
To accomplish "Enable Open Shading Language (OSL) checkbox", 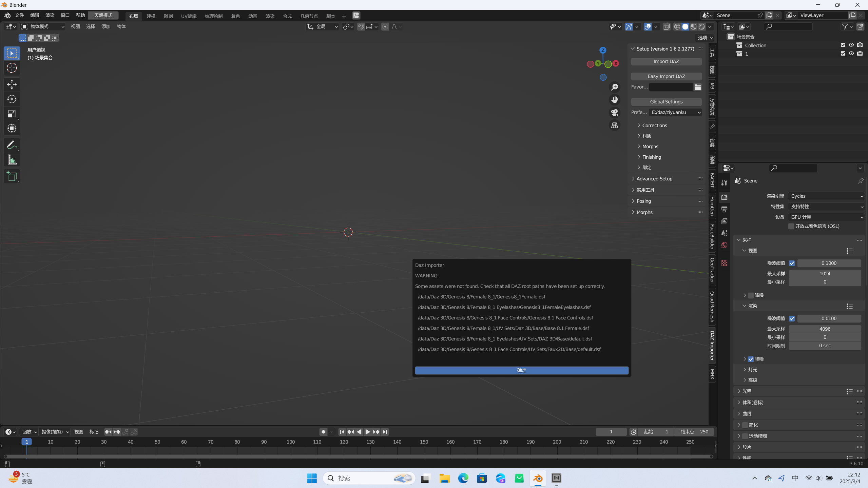I will (x=791, y=226).
